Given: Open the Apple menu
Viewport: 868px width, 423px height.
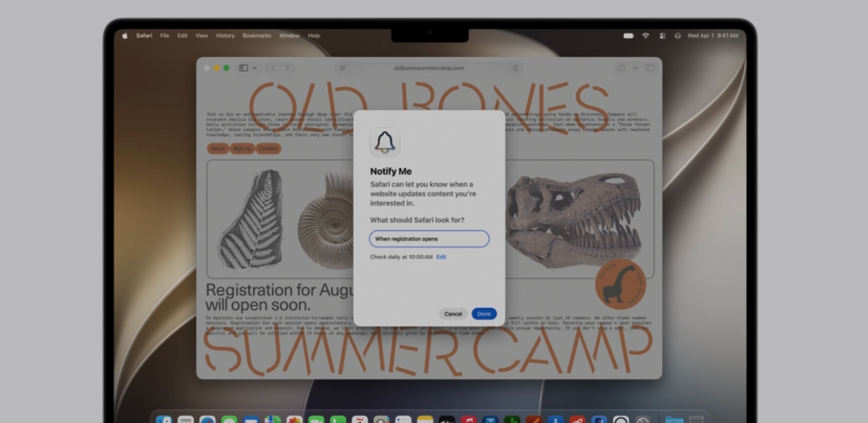Looking at the screenshot, I should point(125,35).
